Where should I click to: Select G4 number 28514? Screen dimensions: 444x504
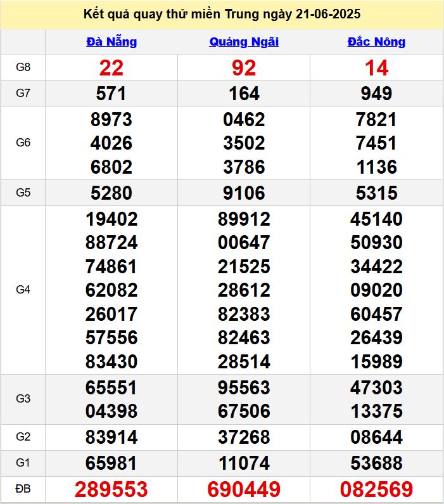coord(244,361)
